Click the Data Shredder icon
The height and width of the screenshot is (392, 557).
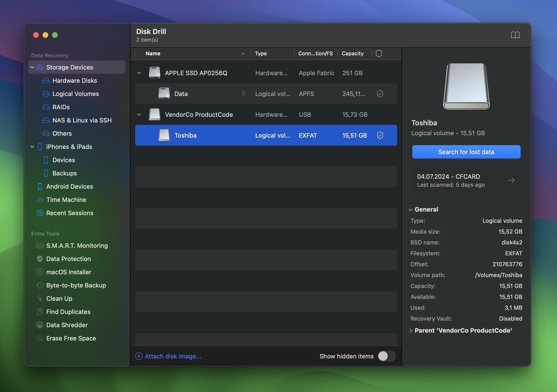[40, 325]
